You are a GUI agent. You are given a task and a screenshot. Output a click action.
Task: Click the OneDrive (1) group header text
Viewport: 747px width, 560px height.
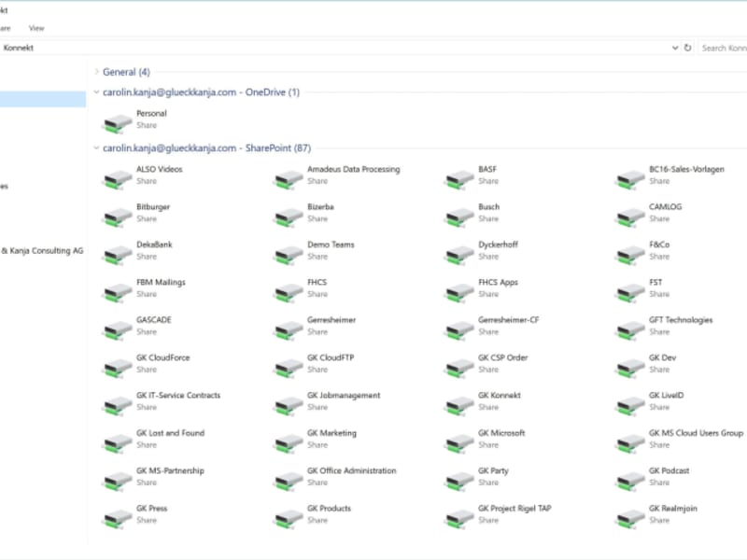[x=201, y=92]
